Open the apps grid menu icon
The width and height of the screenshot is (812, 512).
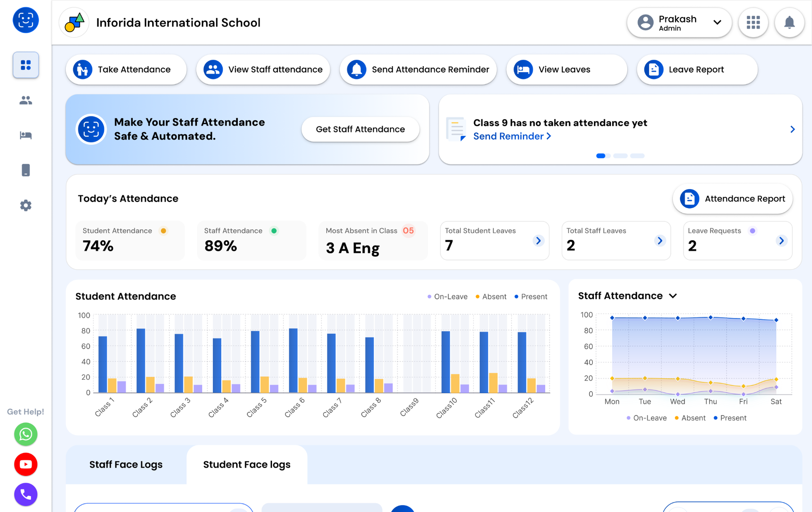(753, 23)
